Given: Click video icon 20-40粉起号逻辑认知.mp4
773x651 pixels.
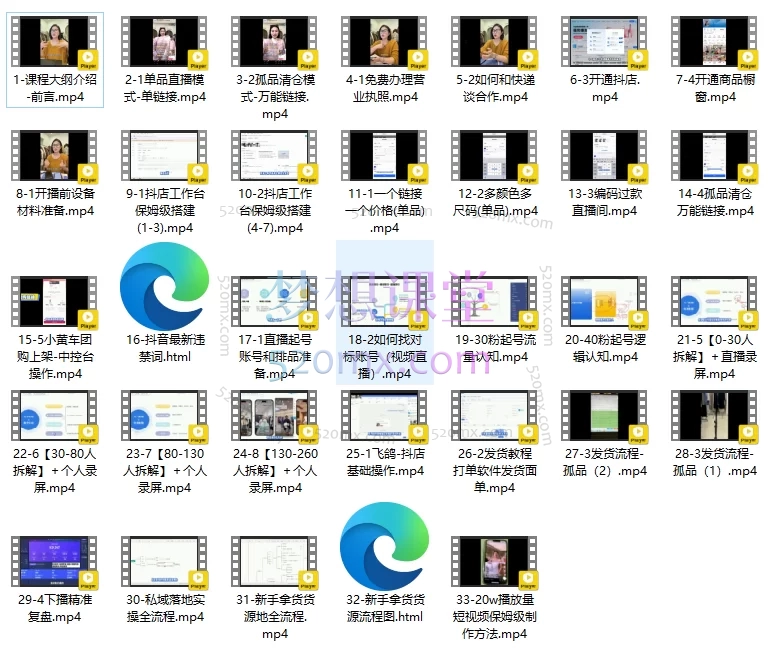Looking at the screenshot, I should coord(604,302).
